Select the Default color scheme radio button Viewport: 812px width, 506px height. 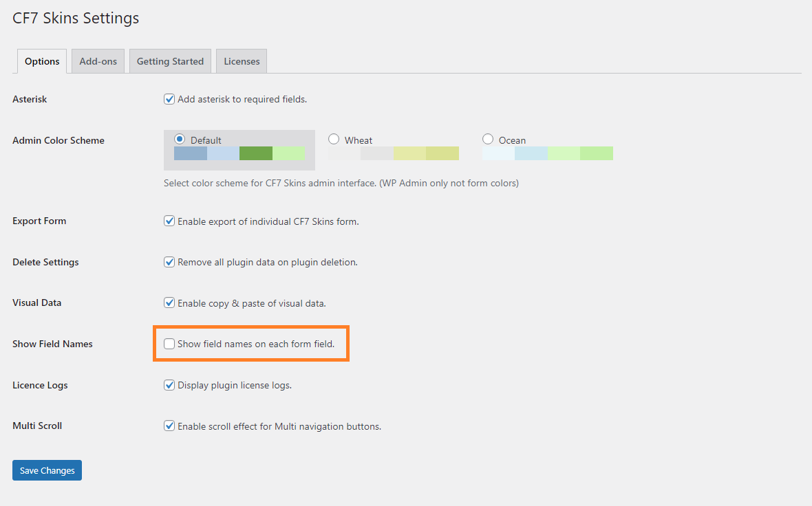point(180,139)
